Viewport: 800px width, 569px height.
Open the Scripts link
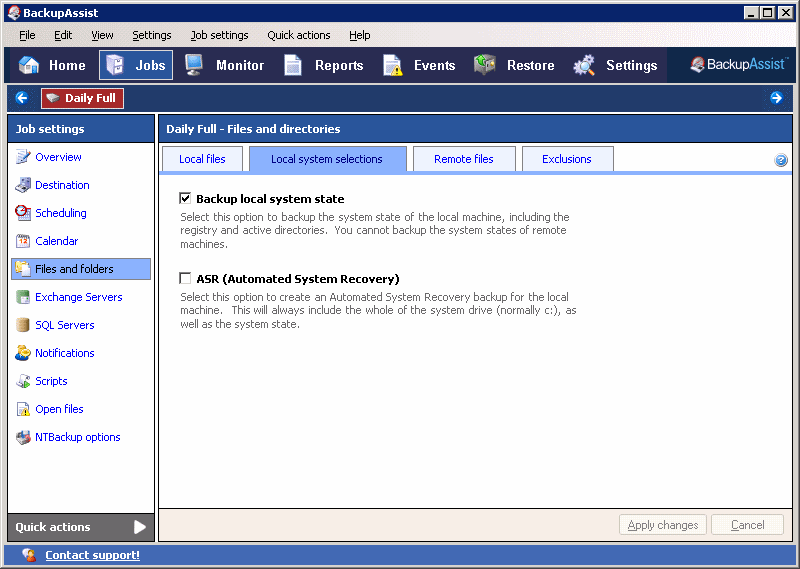click(51, 381)
